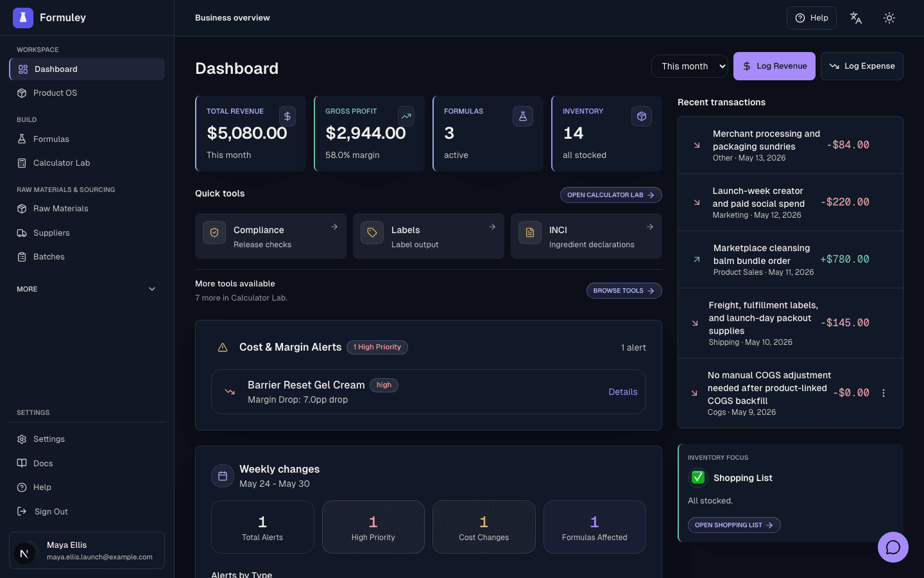Screen dimensions: 924x578
Task: Open the Compliance tool arrow
Action: click(334, 227)
